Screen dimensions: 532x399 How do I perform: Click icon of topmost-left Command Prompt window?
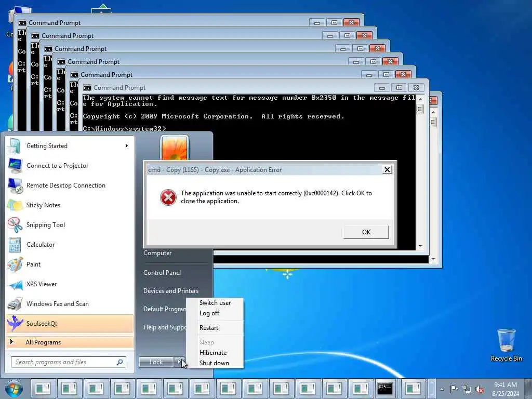pyautogui.click(x=22, y=23)
